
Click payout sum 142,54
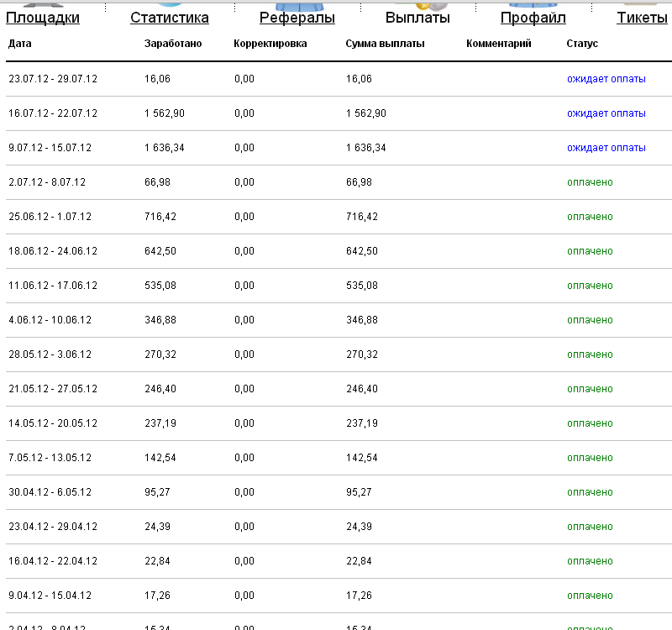point(362,458)
